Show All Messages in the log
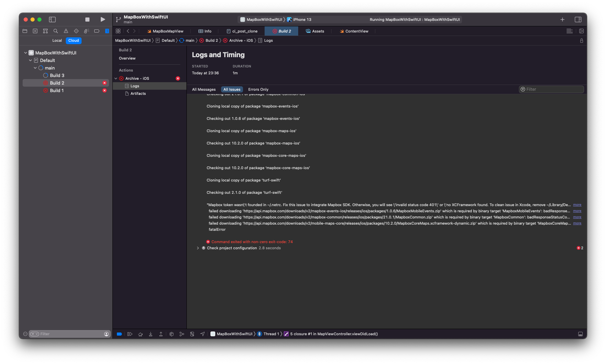This screenshot has height=364, width=606. [204, 89]
